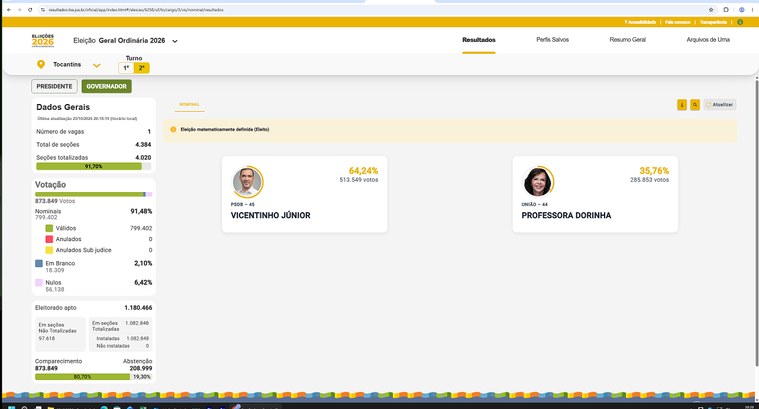Reload the page with browser refresh icon
This screenshot has height=409, width=759.
coord(30,10)
